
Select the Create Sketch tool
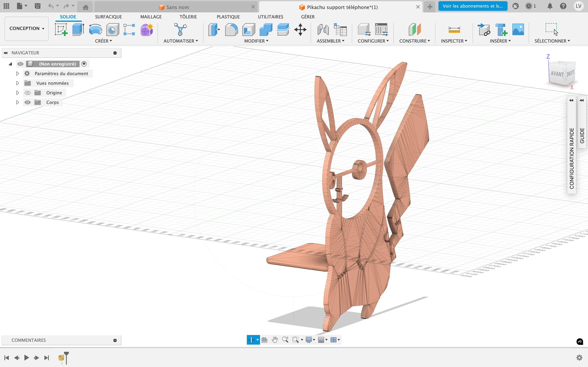pos(61,30)
